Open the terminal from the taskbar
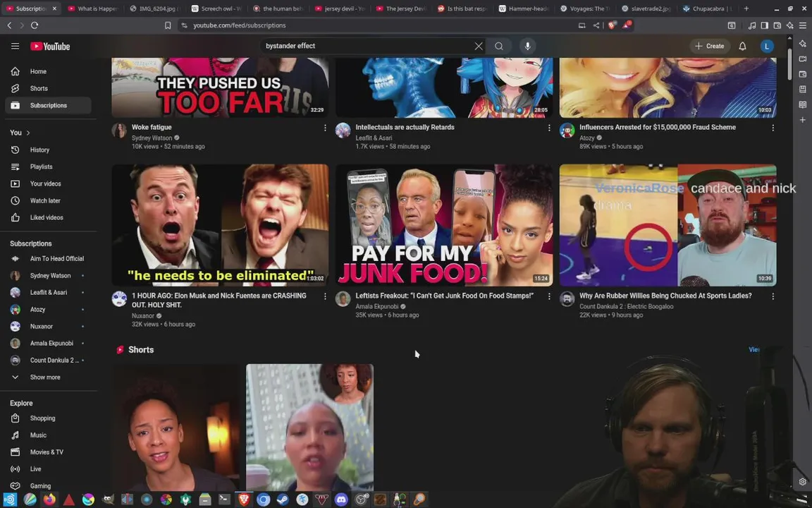812x508 pixels. [224, 500]
